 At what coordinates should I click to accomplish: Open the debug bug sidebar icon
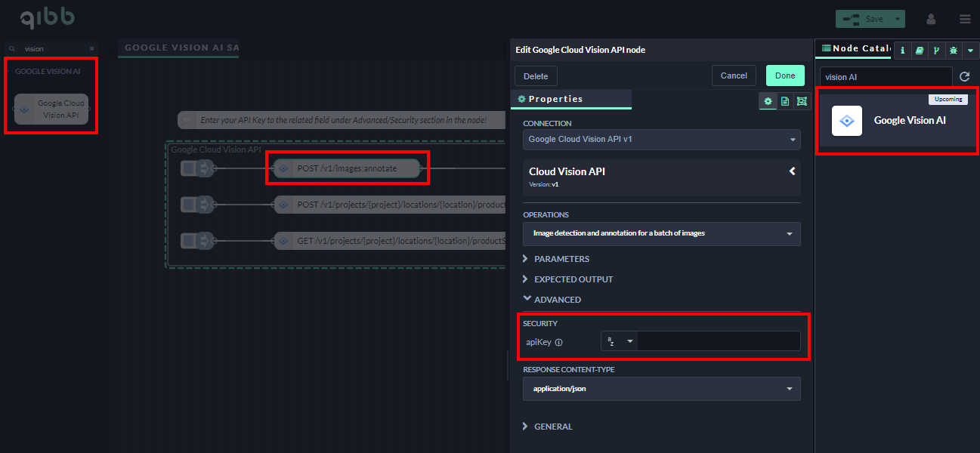[x=953, y=51]
